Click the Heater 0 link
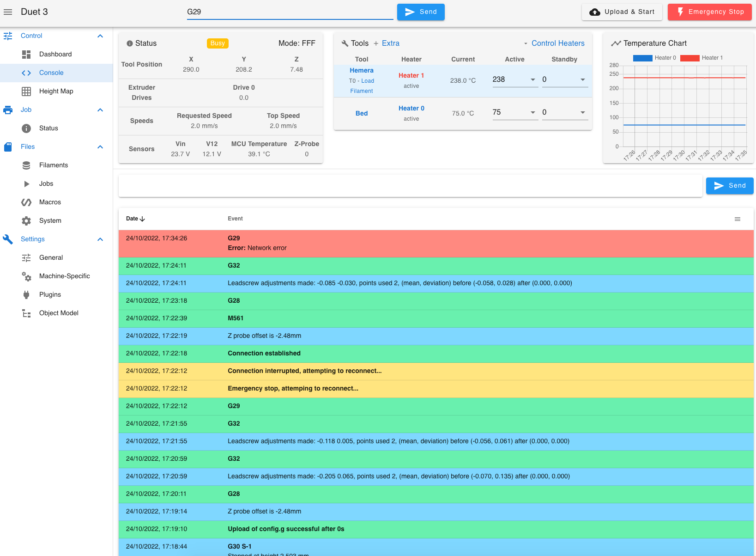Screen dimensions: 756x556 click(x=411, y=108)
